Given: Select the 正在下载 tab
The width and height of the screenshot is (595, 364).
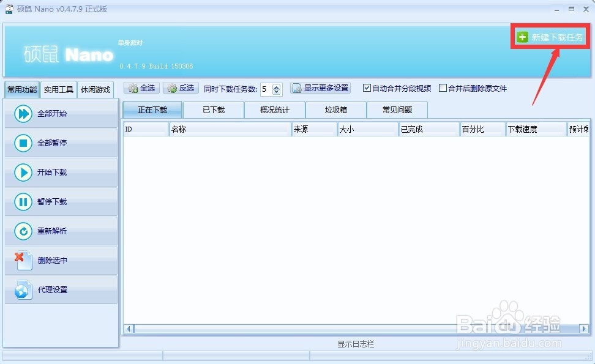Looking at the screenshot, I should (x=152, y=110).
